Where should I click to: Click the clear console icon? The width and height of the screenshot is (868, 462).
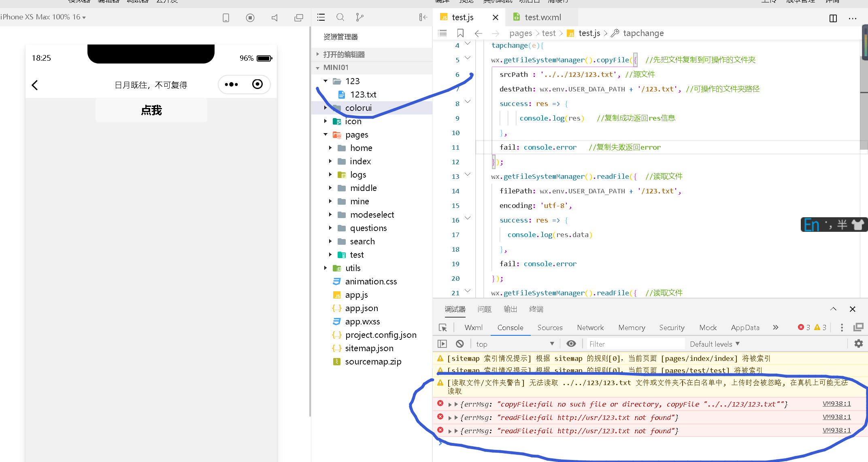coord(460,344)
